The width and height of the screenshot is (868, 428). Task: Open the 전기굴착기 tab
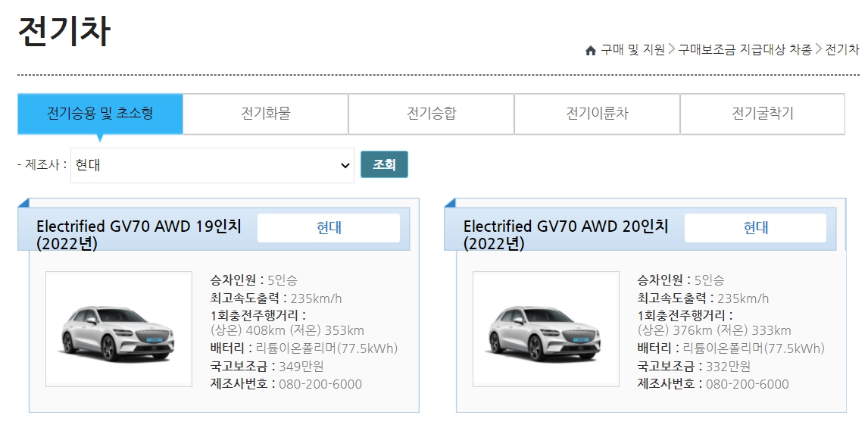(762, 114)
